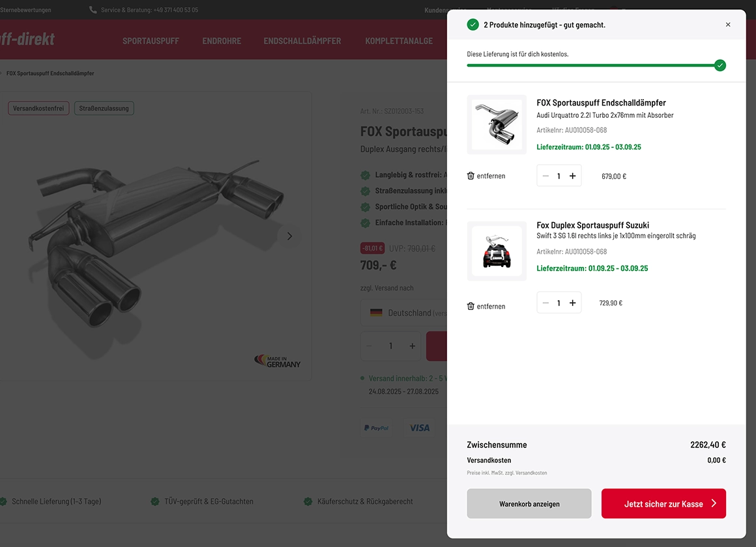Decrease the Suzuki item quantity with the minus control
The width and height of the screenshot is (756, 547).
coord(545,302)
